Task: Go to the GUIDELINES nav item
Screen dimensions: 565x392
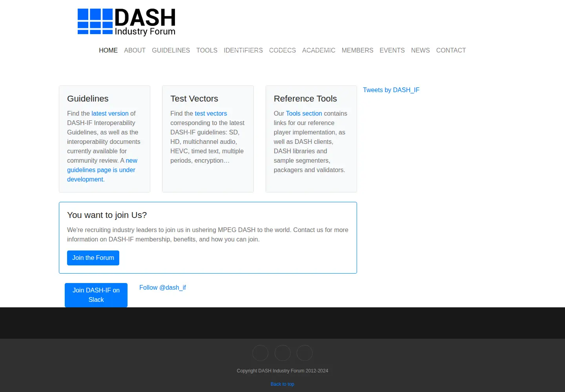Action: 171,50
